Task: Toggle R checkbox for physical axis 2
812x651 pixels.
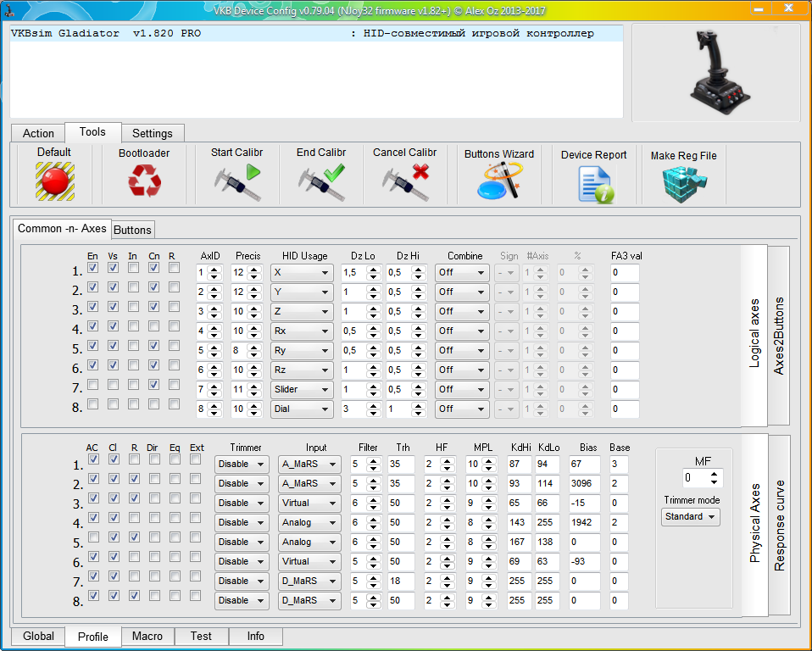Action: [x=134, y=479]
